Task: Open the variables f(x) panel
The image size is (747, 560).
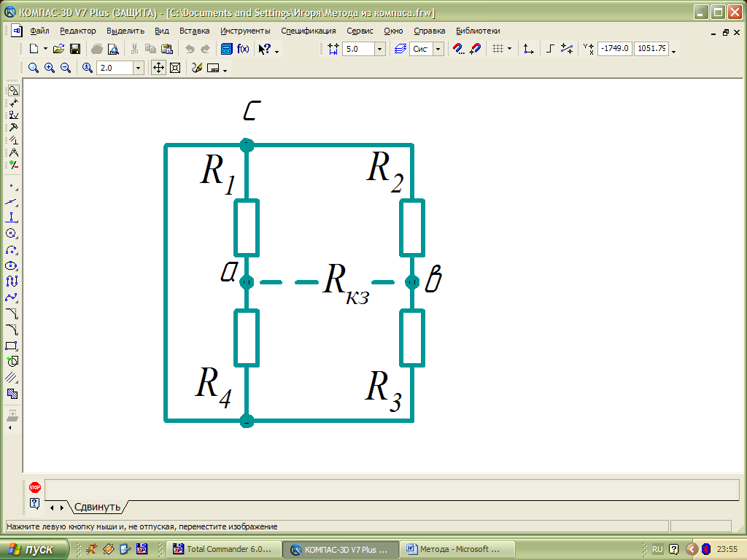Action: tap(243, 49)
